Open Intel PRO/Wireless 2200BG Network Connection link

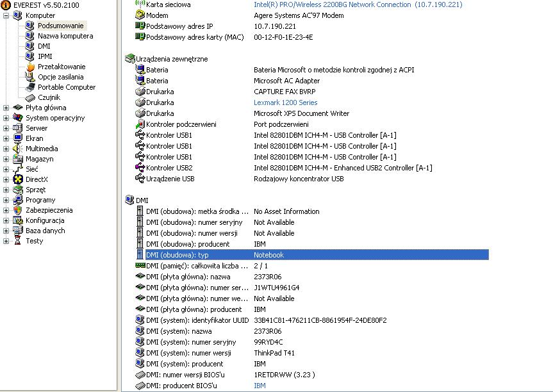coord(358,4)
